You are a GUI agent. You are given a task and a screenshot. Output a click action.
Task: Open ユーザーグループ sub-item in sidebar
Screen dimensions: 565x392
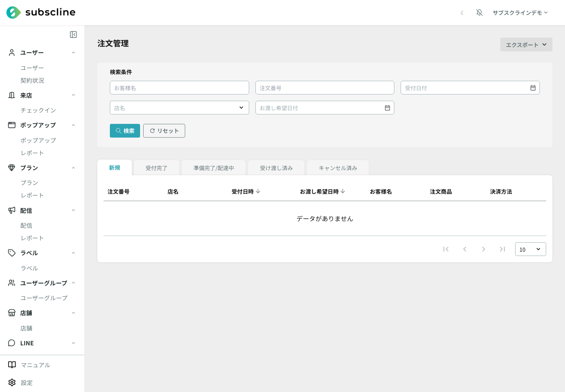click(x=44, y=298)
